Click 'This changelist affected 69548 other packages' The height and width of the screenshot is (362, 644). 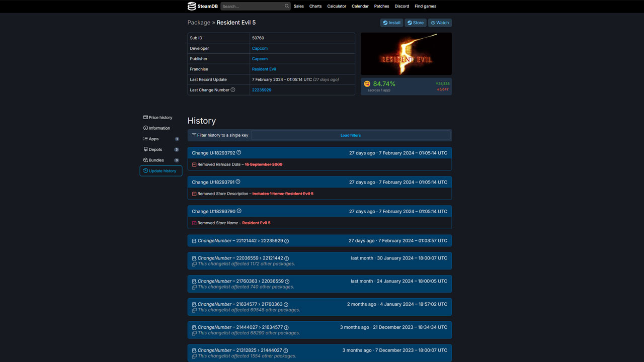(249, 310)
